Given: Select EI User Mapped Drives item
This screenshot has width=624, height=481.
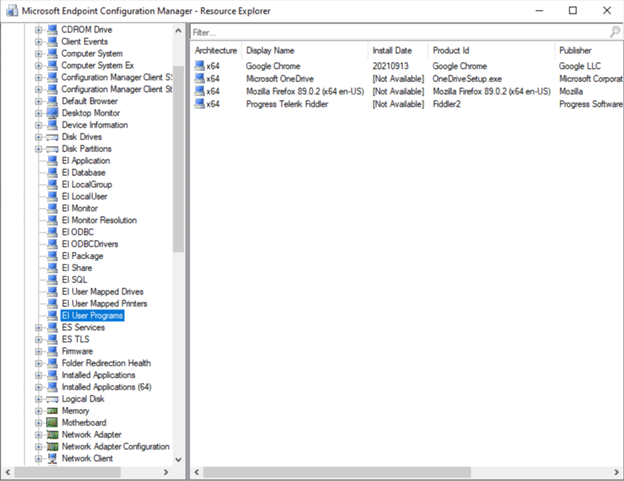Looking at the screenshot, I should tap(102, 292).
